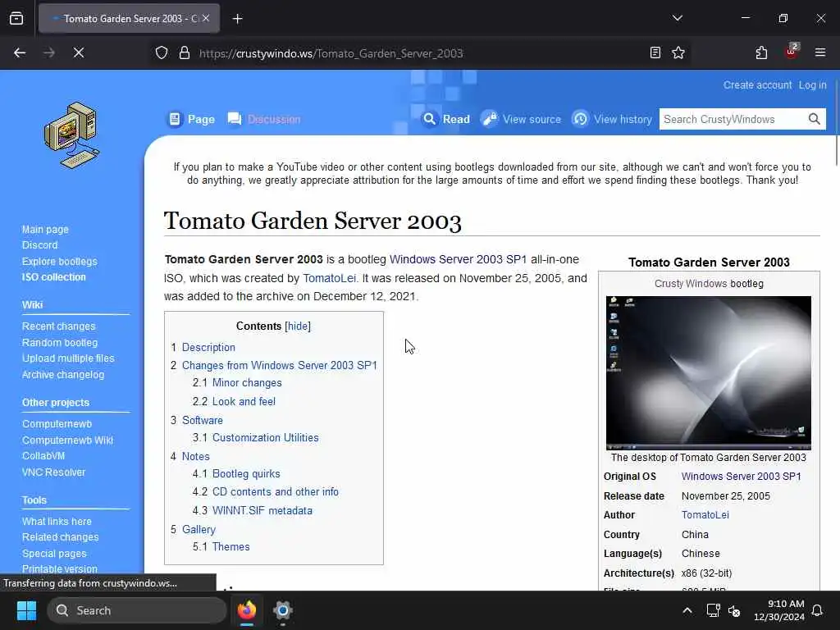Click the Log in link
Screen dimensions: 840x630
pyautogui.click(x=812, y=85)
